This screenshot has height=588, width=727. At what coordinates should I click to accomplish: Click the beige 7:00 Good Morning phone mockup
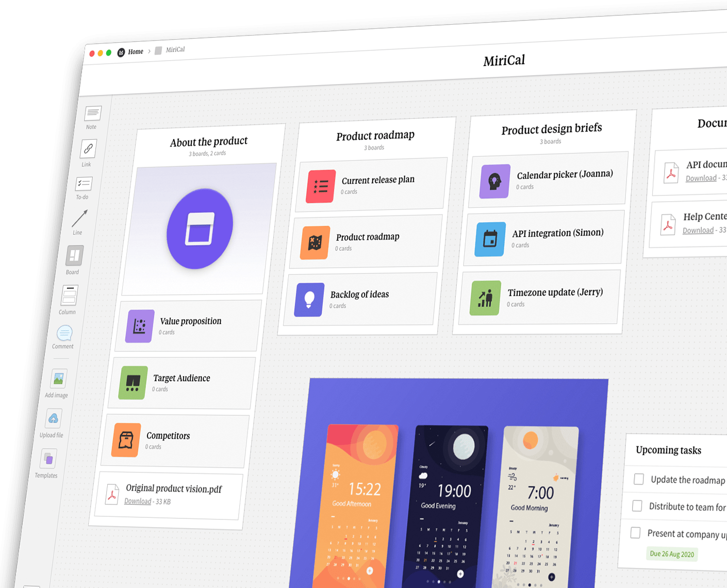(x=534, y=508)
